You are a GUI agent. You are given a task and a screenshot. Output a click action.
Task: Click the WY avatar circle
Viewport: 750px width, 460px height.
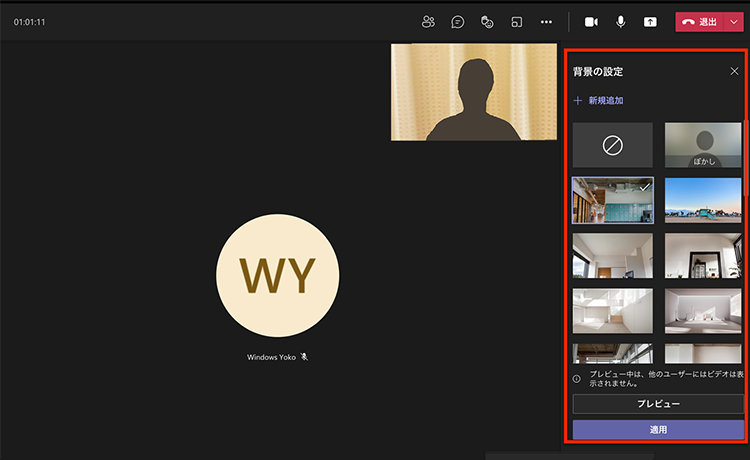[278, 275]
